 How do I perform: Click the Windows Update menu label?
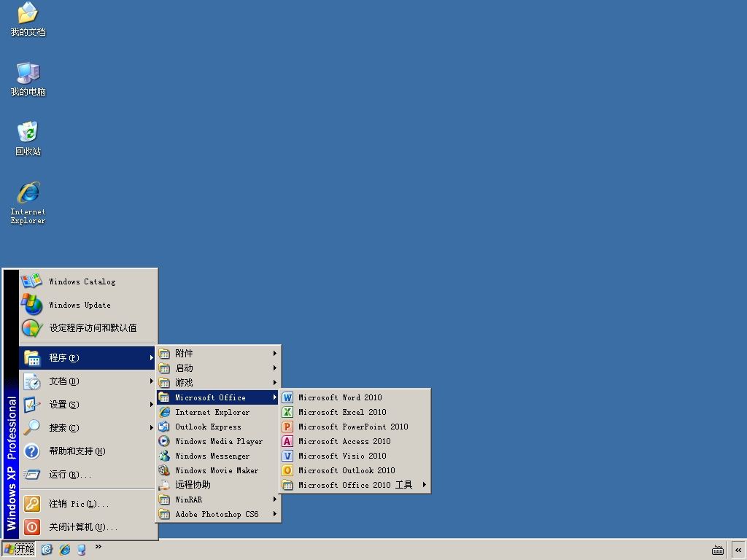pos(80,305)
